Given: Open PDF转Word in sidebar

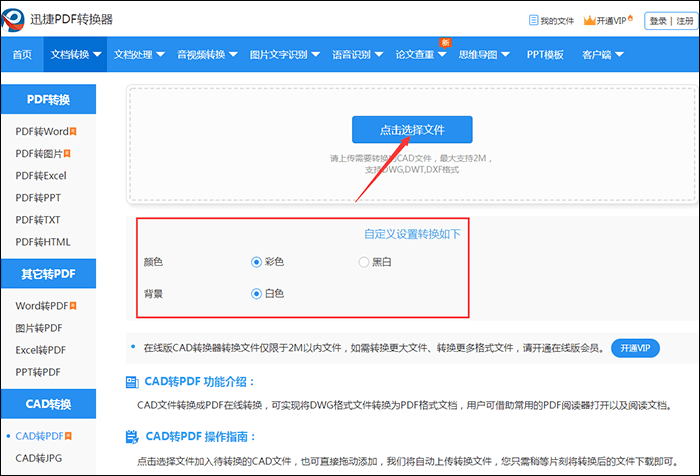Looking at the screenshot, I should click(42, 131).
